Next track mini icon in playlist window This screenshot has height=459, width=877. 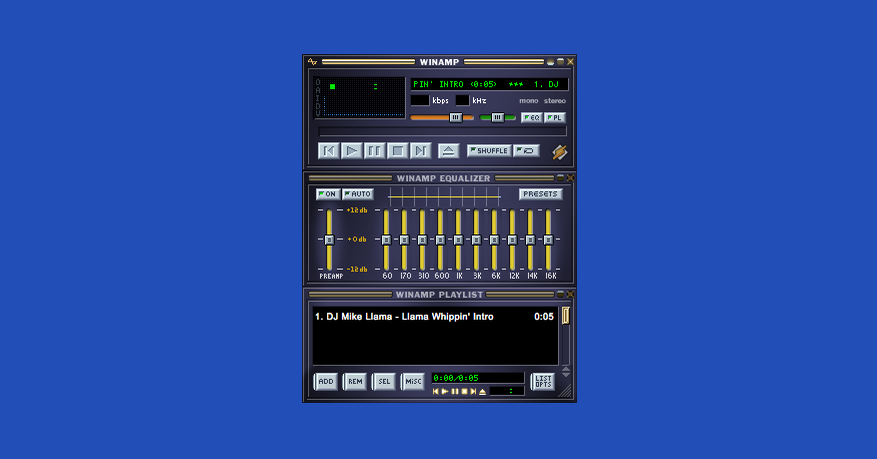pyautogui.click(x=473, y=391)
